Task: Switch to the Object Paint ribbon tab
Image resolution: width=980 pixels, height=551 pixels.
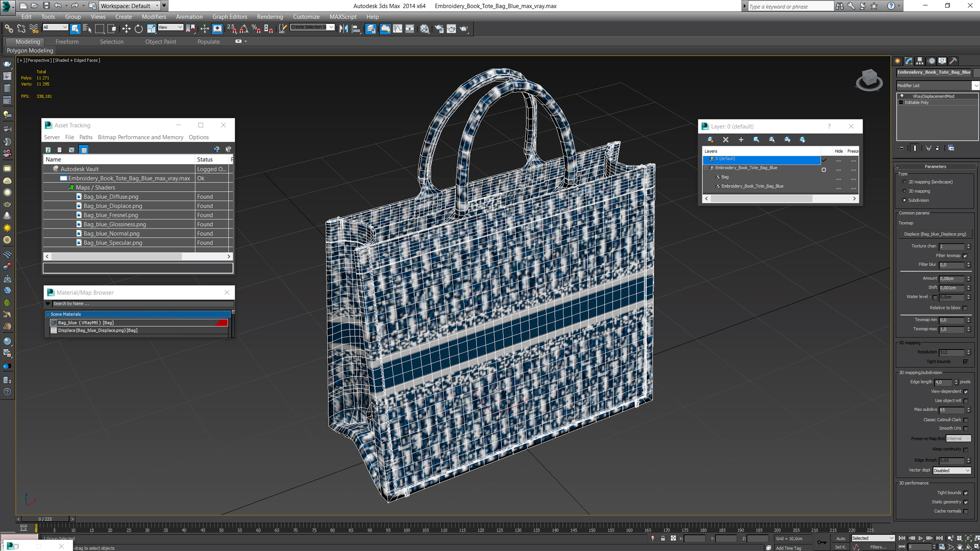Action: coord(160,41)
